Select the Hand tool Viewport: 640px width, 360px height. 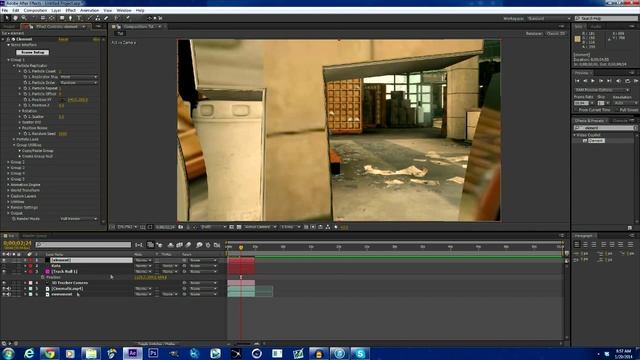(16, 18)
